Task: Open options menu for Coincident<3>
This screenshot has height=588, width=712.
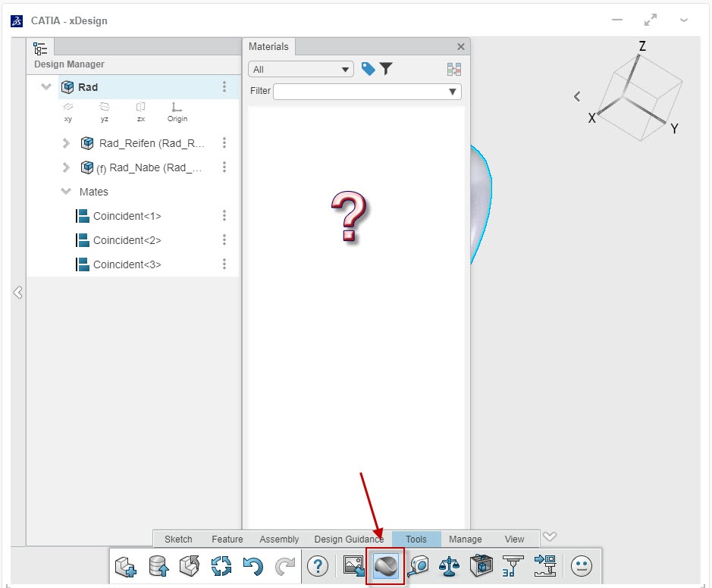Action: pos(224,264)
